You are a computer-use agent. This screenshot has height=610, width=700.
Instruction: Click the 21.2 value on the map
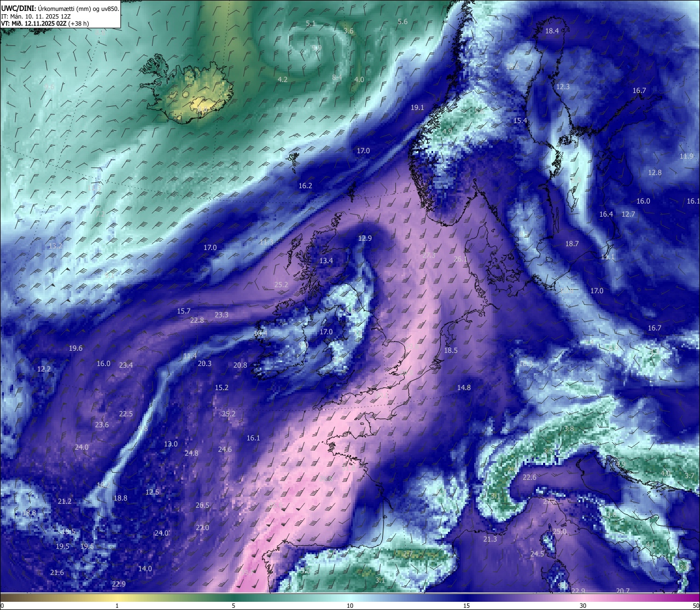pyautogui.click(x=65, y=502)
